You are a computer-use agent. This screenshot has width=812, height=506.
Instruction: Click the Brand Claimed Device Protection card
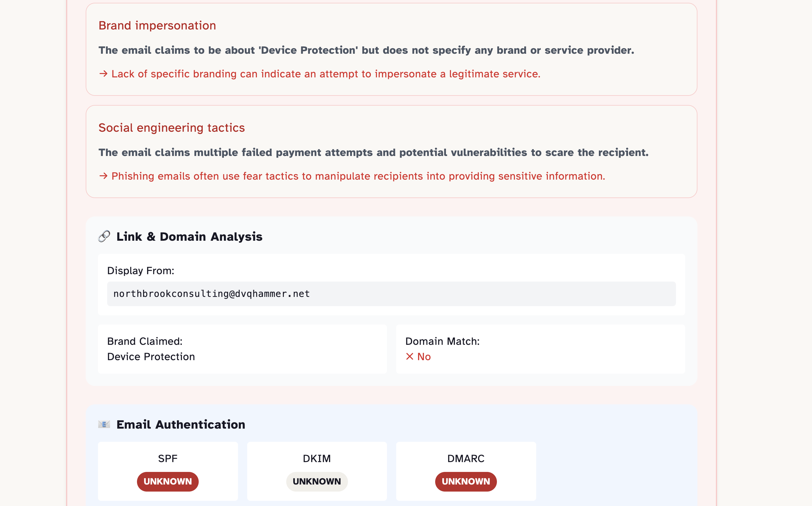pyautogui.click(x=242, y=349)
